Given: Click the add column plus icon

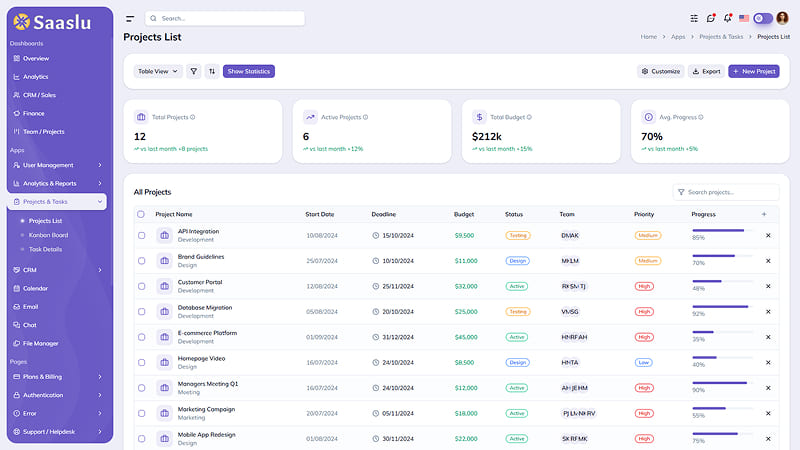Looking at the screenshot, I should pos(764,214).
